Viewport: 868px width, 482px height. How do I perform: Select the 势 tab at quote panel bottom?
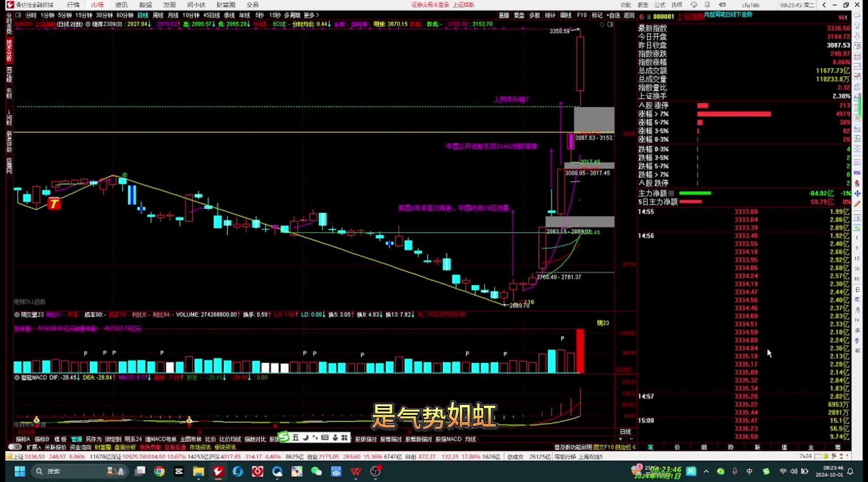(x=730, y=447)
